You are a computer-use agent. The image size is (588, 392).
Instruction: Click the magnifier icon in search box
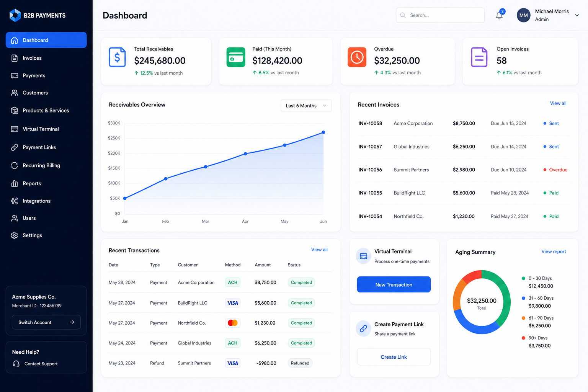click(403, 15)
